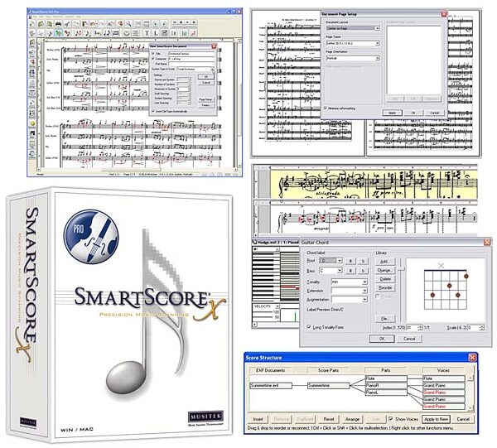Toggle the Composer checkbox in New SmartScore Document
The width and height of the screenshot is (497, 448).
pos(153,59)
